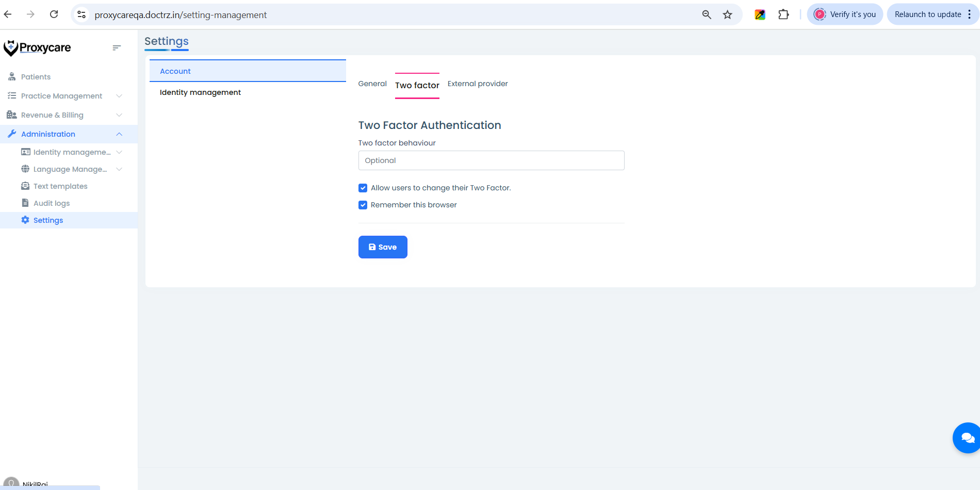Bookmark this page with star icon
980x490 pixels.
coord(727,14)
